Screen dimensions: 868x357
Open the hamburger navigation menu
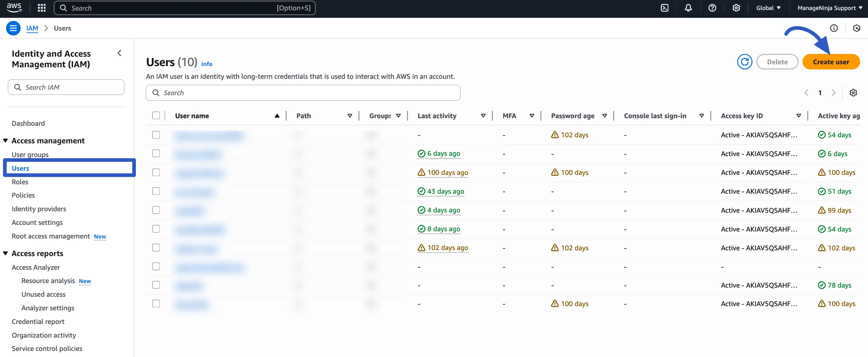point(13,28)
